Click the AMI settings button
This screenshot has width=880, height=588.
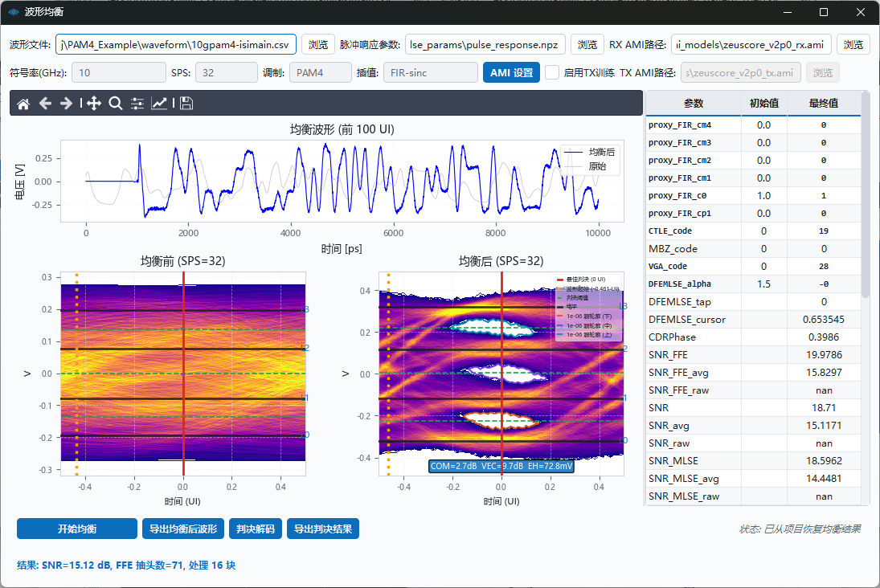(x=511, y=72)
